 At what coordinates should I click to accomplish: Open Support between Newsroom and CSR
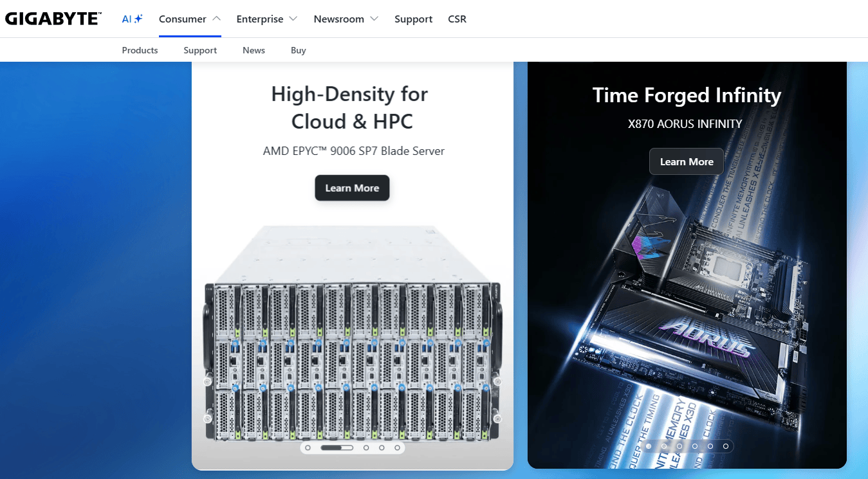coord(414,19)
